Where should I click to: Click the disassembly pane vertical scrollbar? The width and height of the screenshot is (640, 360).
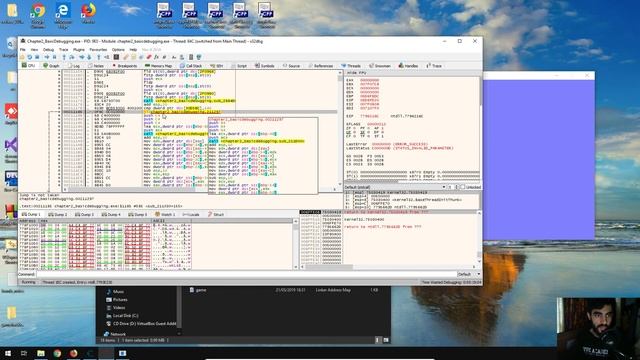point(340,129)
